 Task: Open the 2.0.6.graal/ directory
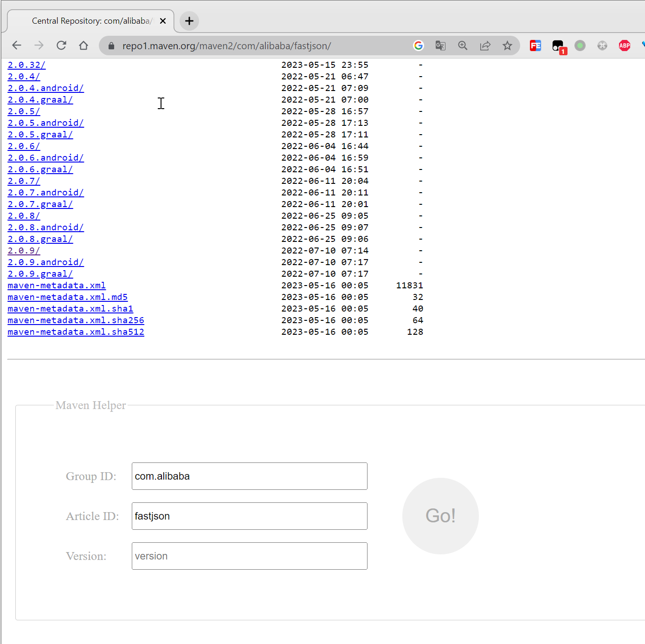40,169
